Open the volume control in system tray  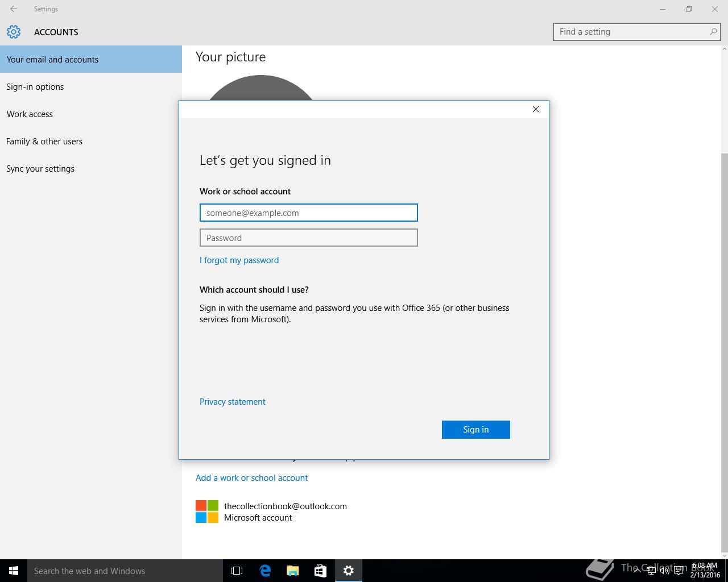click(664, 571)
